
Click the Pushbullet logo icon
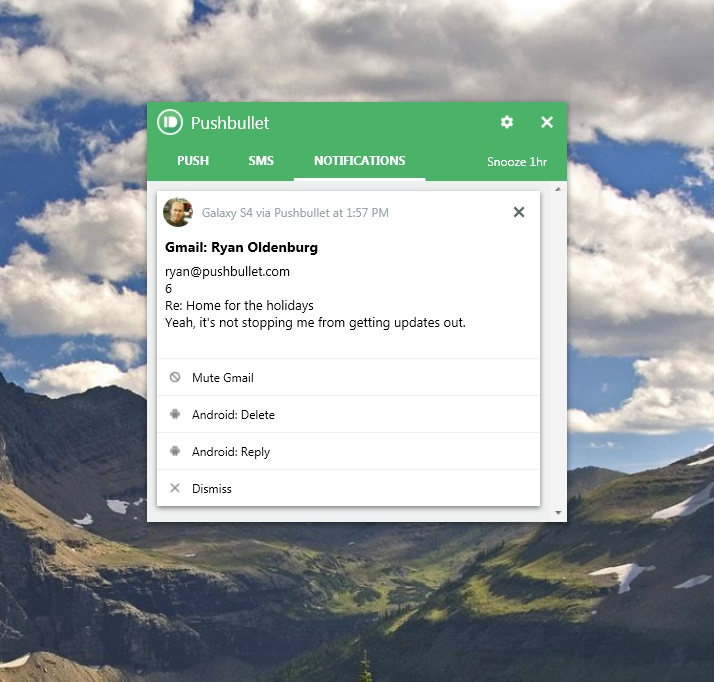point(170,122)
